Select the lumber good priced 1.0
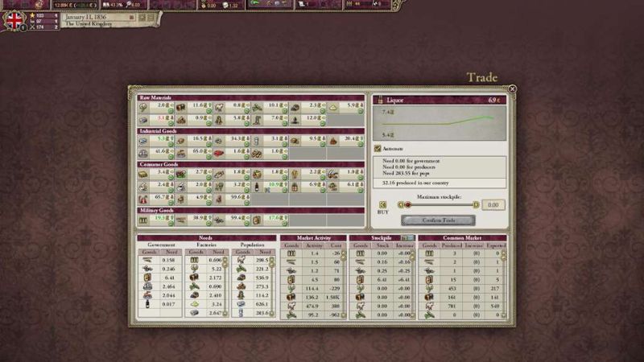This screenshot has width=644, height=362. tap(270, 154)
